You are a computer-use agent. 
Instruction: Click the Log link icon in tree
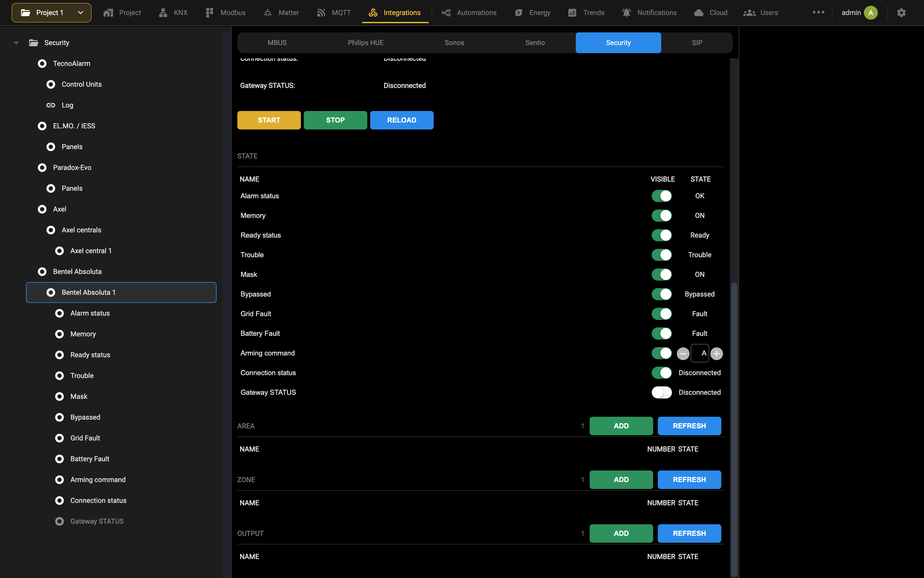point(51,105)
